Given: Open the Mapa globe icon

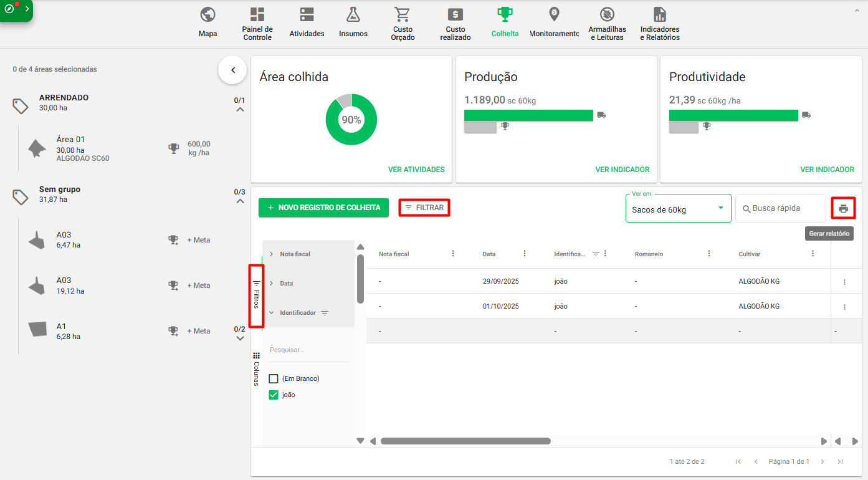Looking at the screenshot, I should tap(207, 15).
